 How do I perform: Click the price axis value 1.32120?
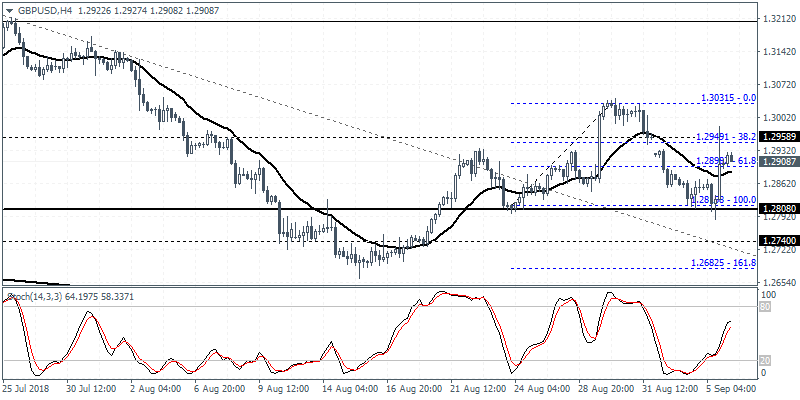(x=778, y=19)
